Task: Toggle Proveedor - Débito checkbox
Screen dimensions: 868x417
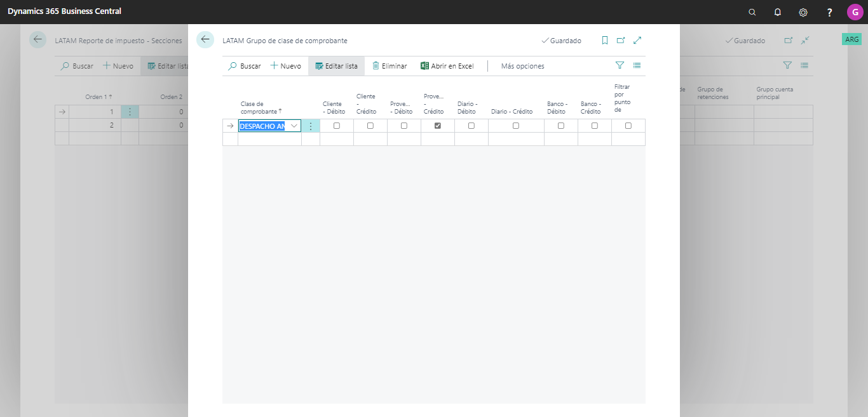Action: pos(404,126)
